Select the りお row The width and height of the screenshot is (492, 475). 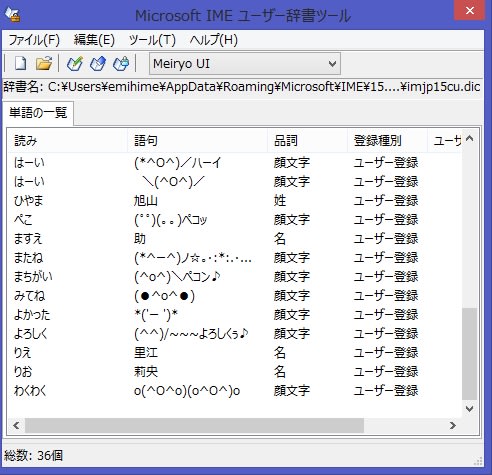[x=235, y=372]
